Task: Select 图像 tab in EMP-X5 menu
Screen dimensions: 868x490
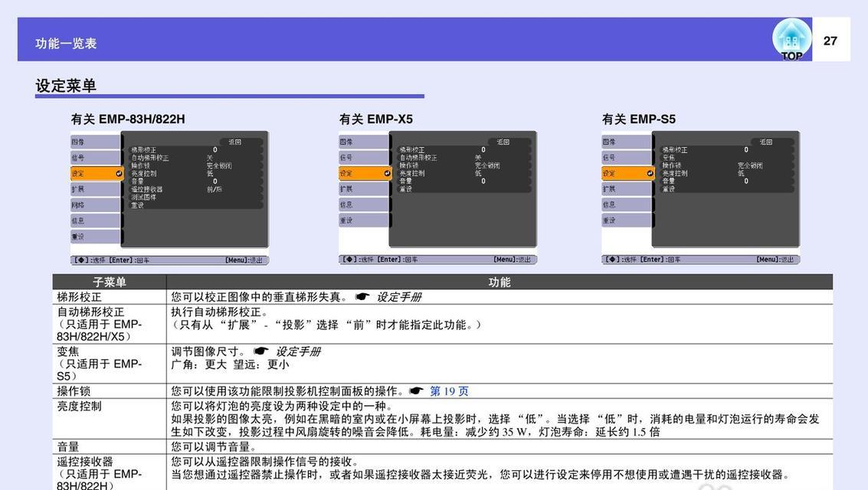Action: click(364, 142)
